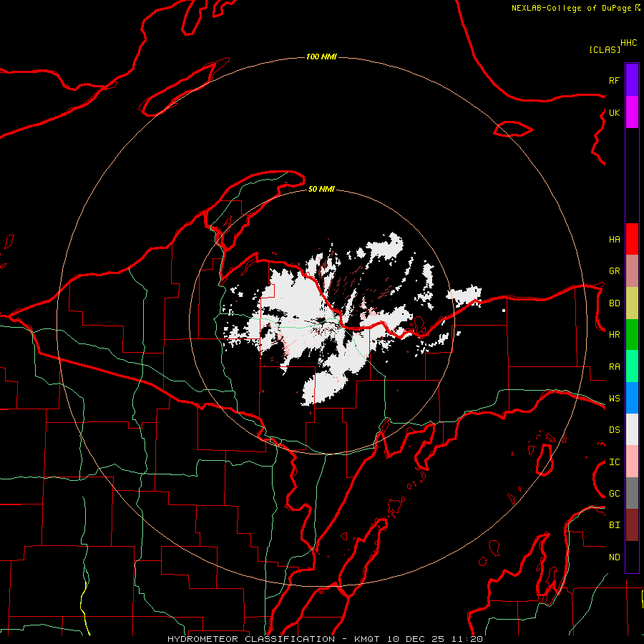Click the Hydrometeor Classification KMQT timestamp caption
The width and height of the screenshot is (644, 644).
point(325,639)
